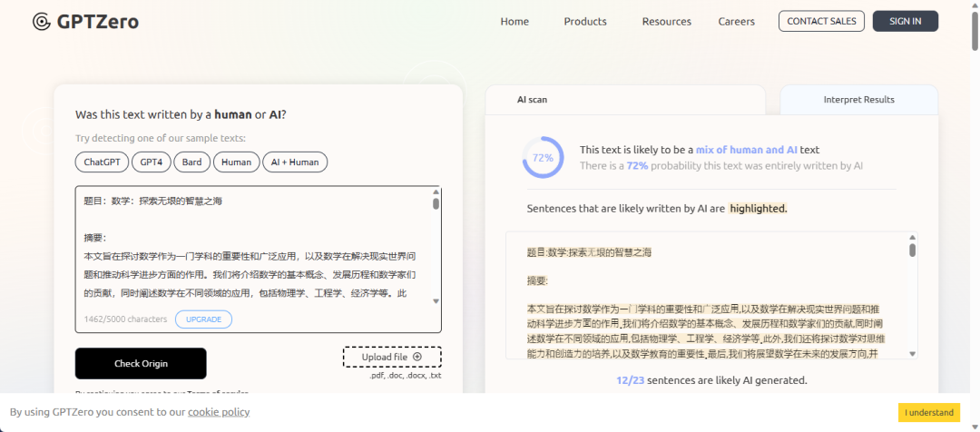
Task: Click the '.pdf, .doc, .docx, .txt' formats text
Action: click(405, 376)
